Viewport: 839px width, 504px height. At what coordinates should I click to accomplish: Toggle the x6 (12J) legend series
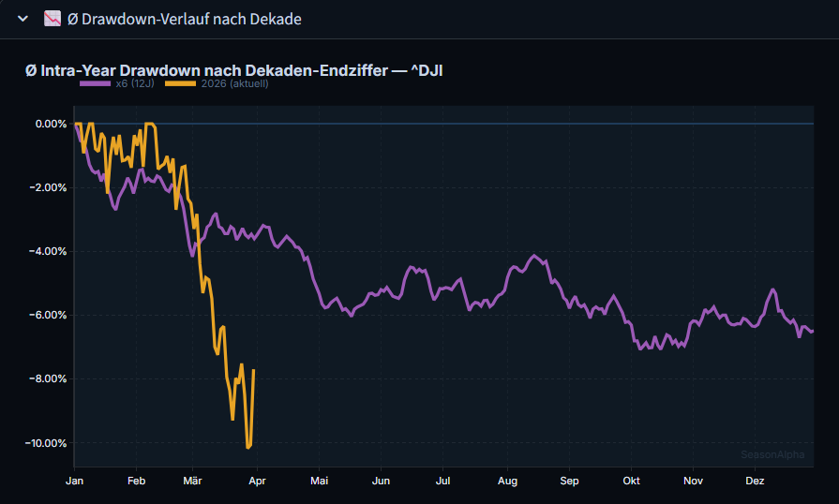pos(117,83)
